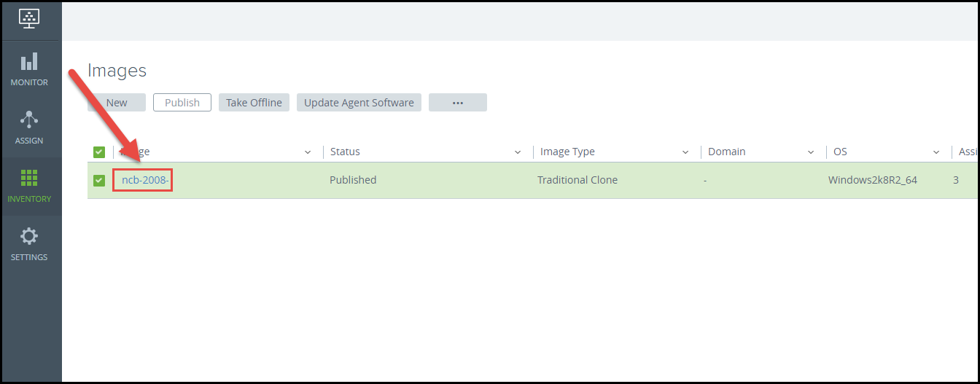Screen dimensions: 980x384
Task: Click the desktop console logo icon
Action: point(30,19)
